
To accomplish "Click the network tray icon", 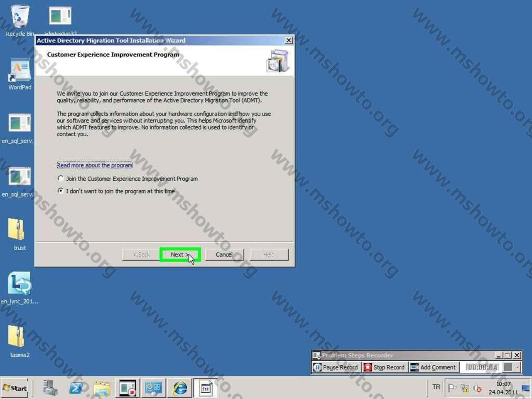I will [465, 389].
